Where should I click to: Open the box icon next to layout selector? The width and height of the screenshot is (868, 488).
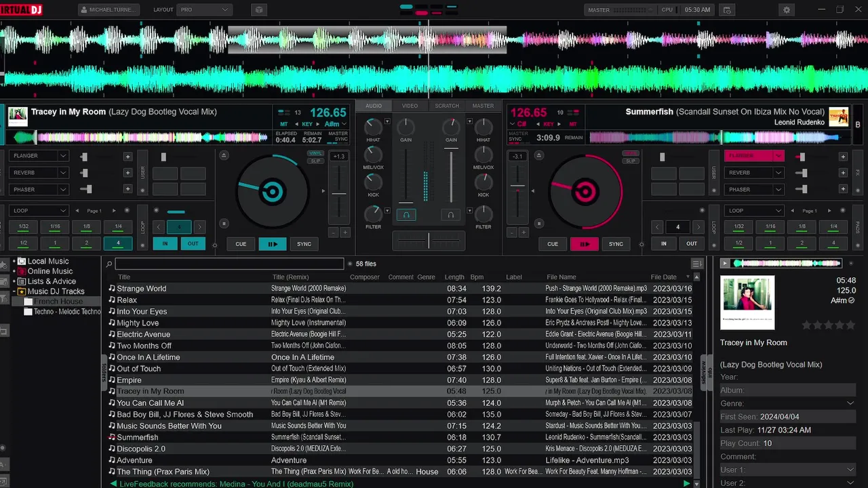(x=258, y=10)
